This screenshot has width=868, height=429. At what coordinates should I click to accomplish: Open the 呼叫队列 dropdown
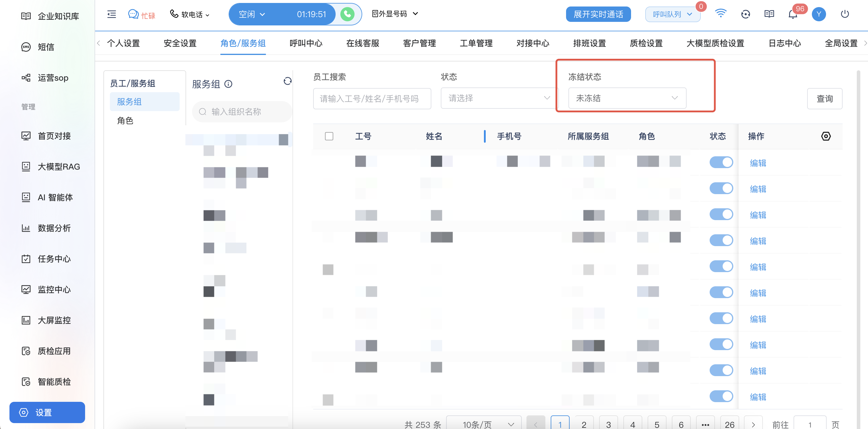click(672, 14)
